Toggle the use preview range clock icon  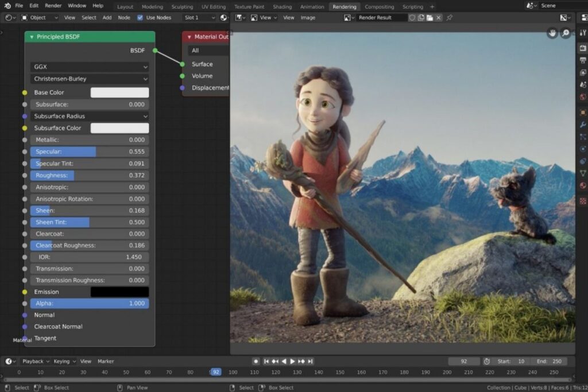coord(486,361)
